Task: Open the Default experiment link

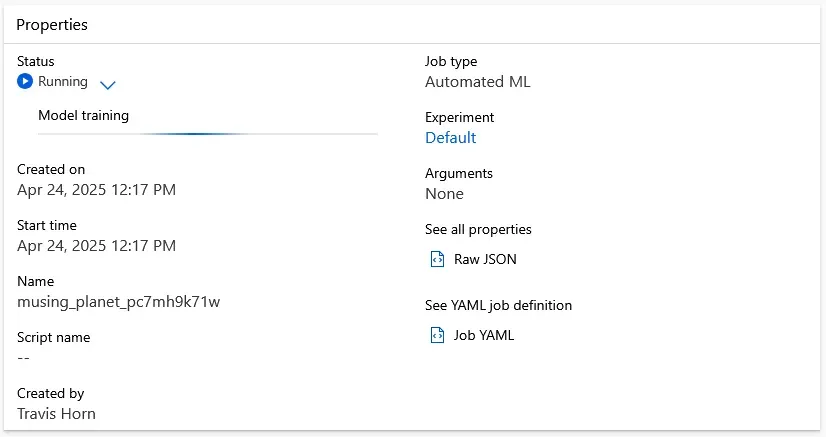Action: (450, 138)
